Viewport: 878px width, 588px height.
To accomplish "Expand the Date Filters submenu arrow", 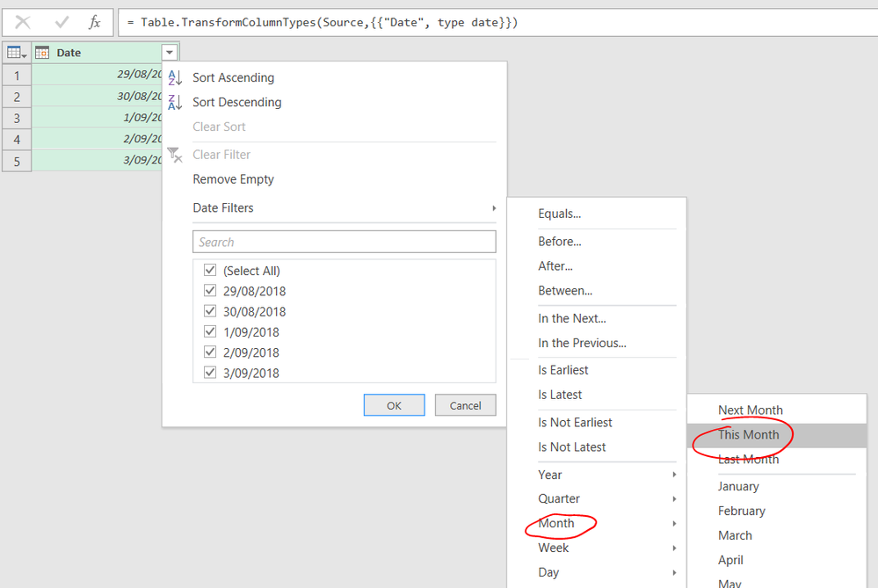I will [x=494, y=208].
